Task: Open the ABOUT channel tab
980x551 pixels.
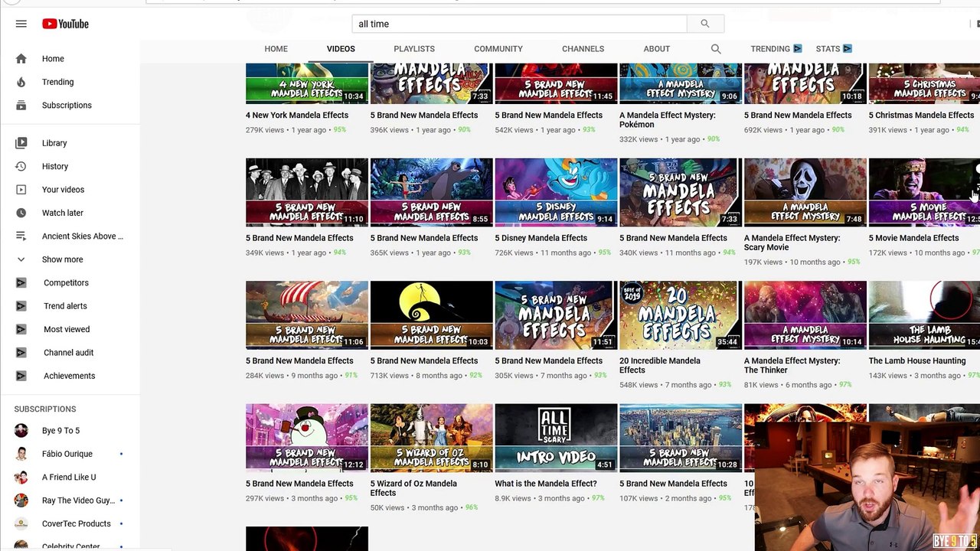Action: click(657, 48)
